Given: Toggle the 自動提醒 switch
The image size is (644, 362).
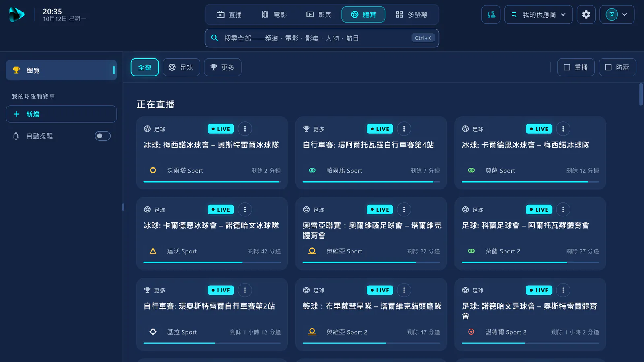Looking at the screenshot, I should [x=103, y=136].
